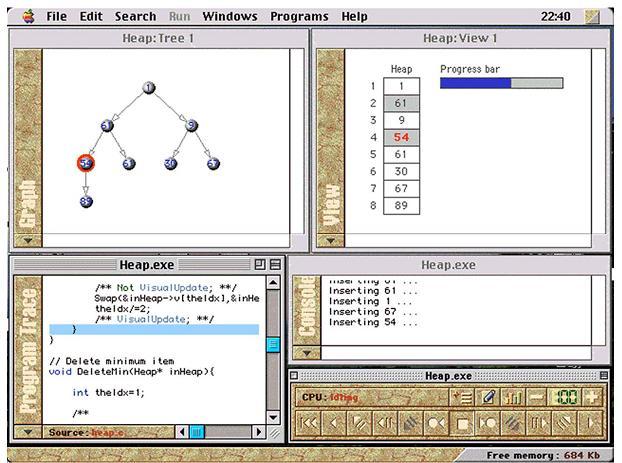
Task: Click the square stop button
Action: tap(462, 423)
